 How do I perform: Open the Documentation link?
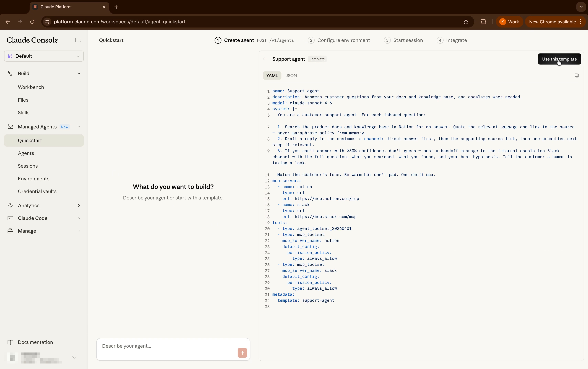35,342
